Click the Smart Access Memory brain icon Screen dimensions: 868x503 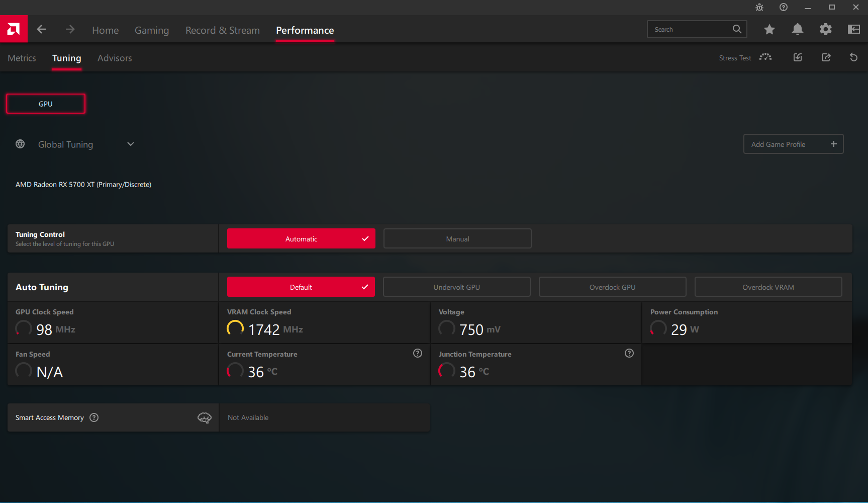click(x=205, y=417)
